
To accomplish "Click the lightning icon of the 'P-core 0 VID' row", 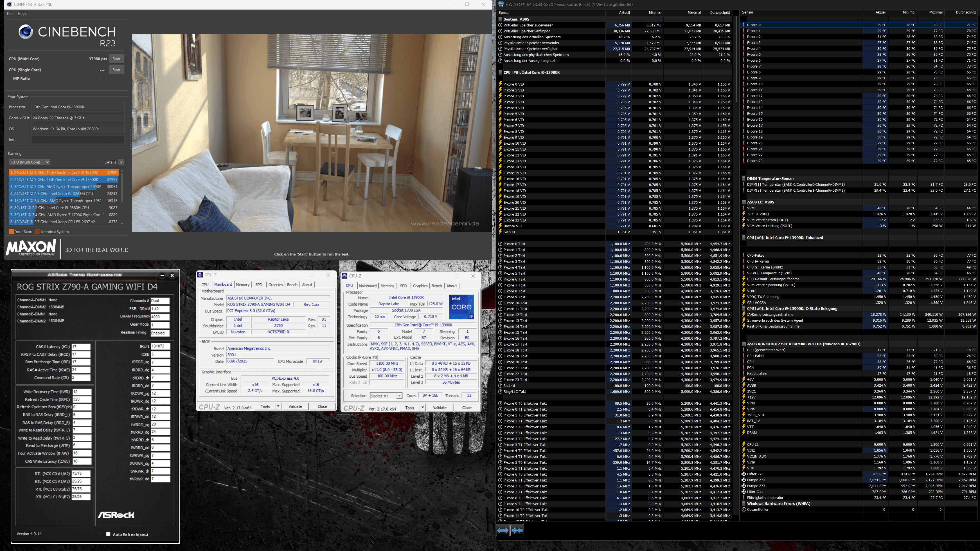I will tap(500, 84).
